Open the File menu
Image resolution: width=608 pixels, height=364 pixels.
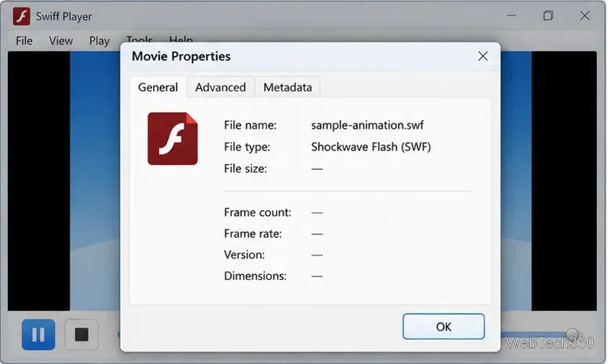(24, 41)
